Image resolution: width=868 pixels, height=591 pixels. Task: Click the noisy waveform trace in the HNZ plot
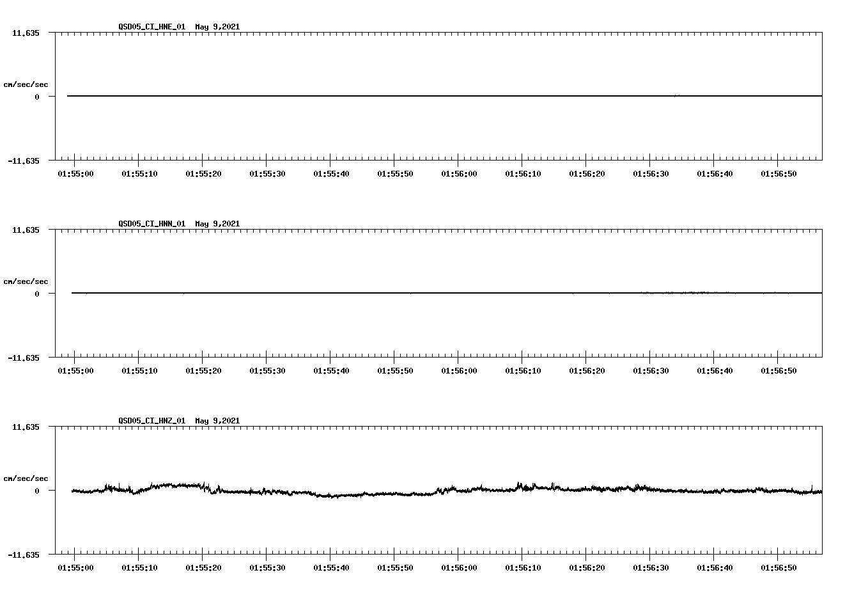(x=384, y=492)
